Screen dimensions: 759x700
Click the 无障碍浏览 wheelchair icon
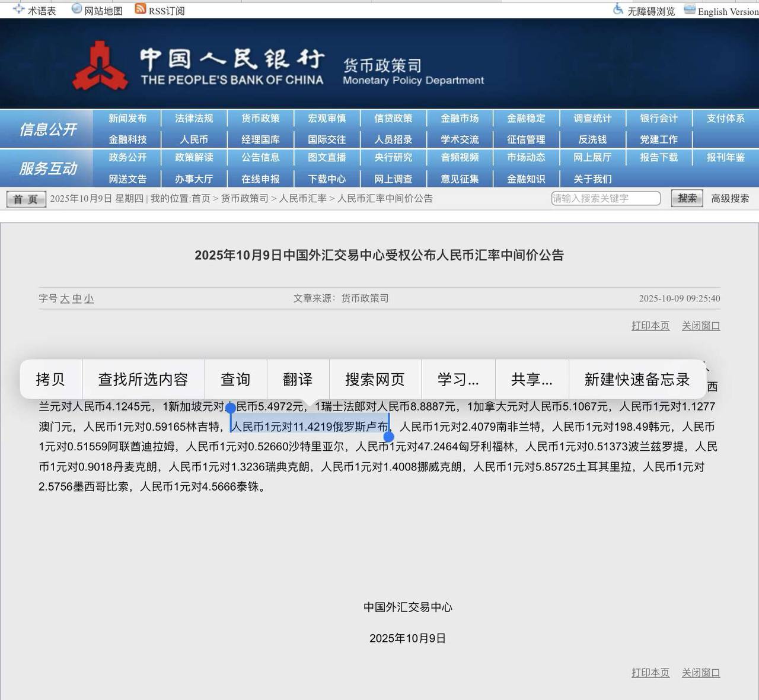click(618, 9)
